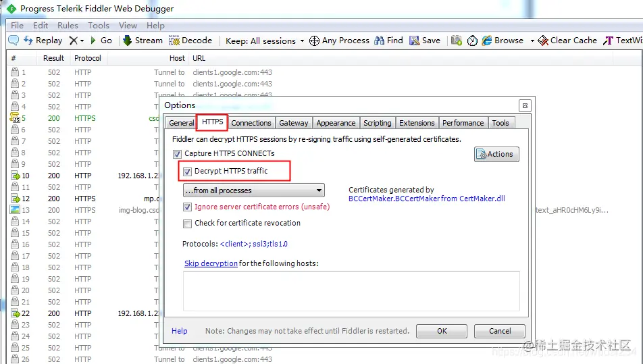643x364 pixels.
Task: Click the Protocols value link
Action: coord(254,244)
